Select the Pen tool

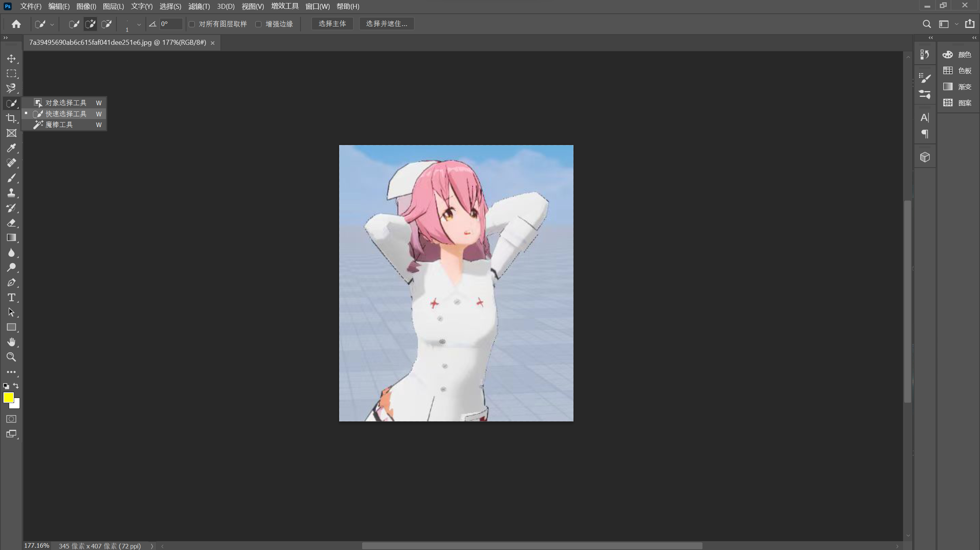pyautogui.click(x=11, y=282)
